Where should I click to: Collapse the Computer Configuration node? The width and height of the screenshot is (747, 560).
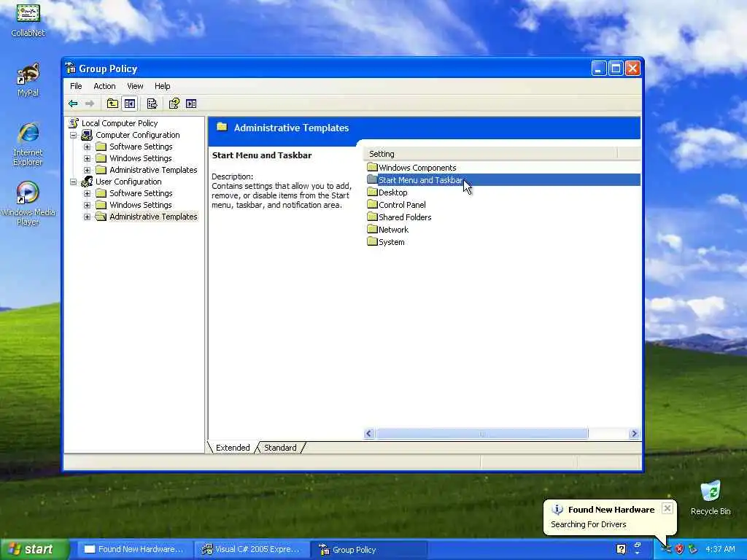tap(74, 135)
